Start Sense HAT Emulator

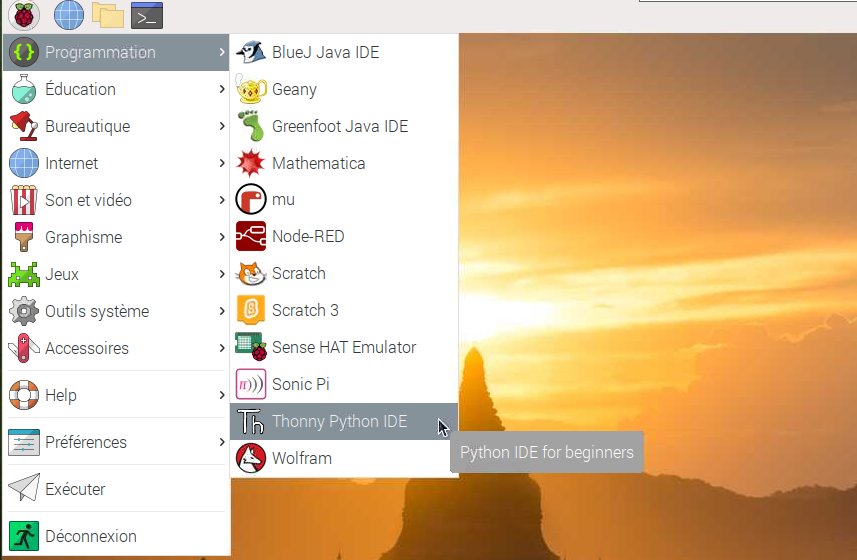click(344, 347)
